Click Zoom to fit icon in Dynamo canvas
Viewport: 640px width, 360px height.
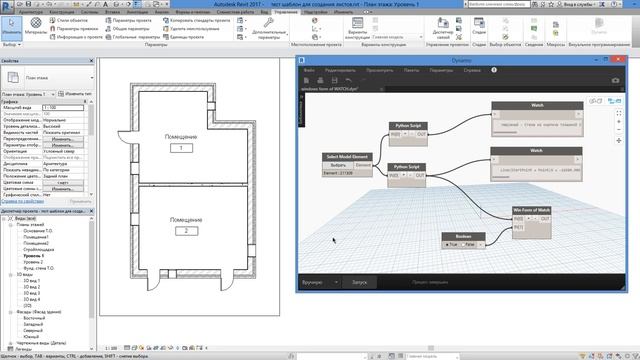(x=619, y=113)
